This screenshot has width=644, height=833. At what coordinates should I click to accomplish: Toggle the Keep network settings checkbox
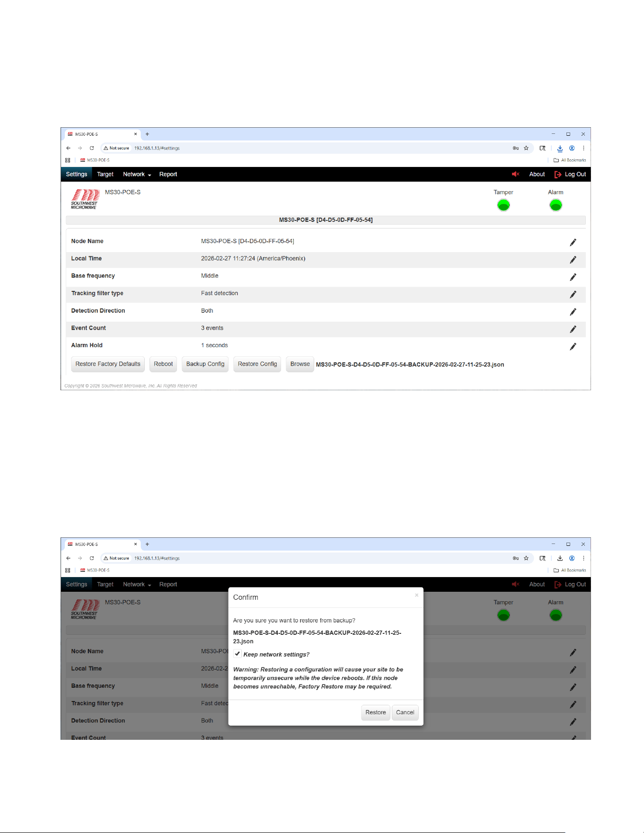click(x=238, y=654)
